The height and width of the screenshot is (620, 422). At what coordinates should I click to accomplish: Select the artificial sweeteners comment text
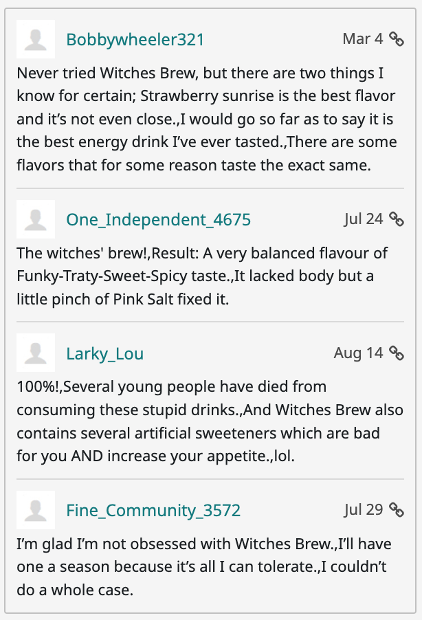click(210, 421)
